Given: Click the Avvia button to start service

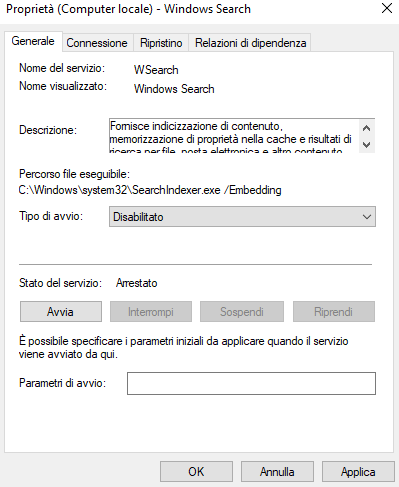Looking at the screenshot, I should pos(61,312).
